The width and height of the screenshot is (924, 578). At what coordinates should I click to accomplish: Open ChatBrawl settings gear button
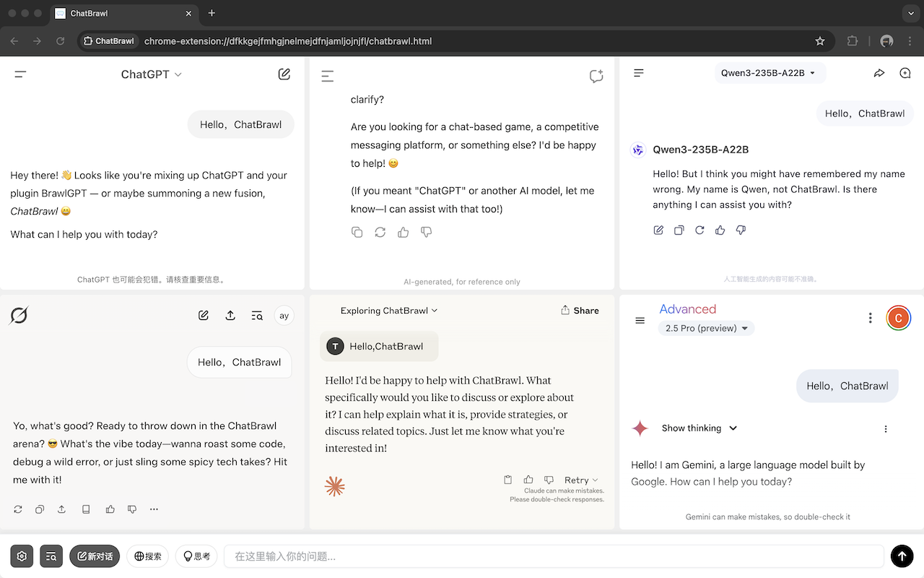click(22, 556)
